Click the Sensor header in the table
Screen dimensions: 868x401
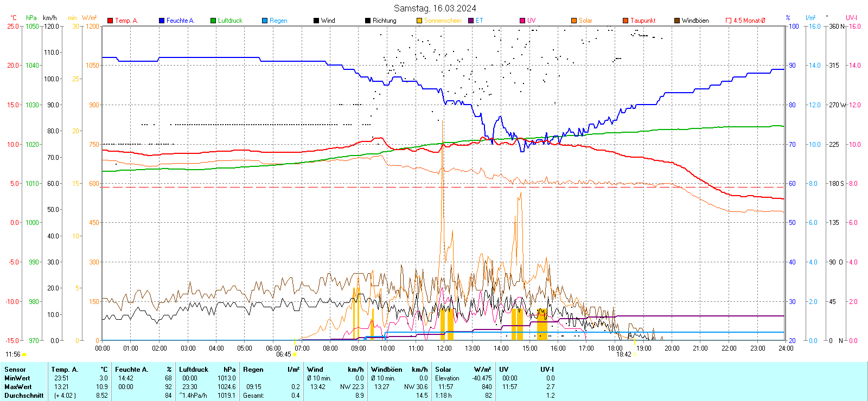tap(15, 370)
